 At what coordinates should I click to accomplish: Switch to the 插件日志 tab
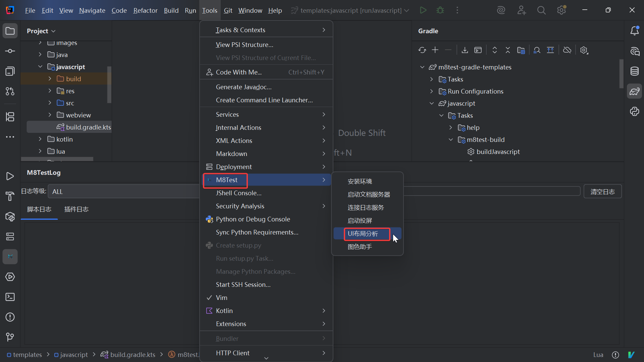76,209
